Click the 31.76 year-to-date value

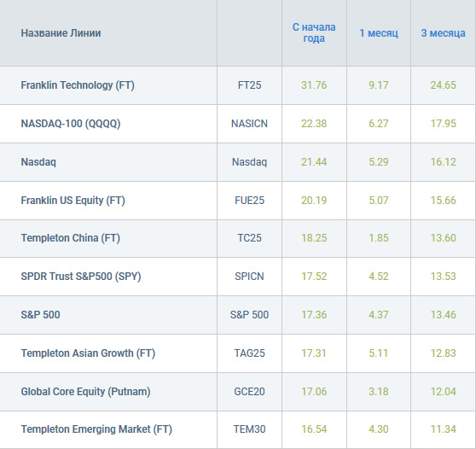point(314,85)
